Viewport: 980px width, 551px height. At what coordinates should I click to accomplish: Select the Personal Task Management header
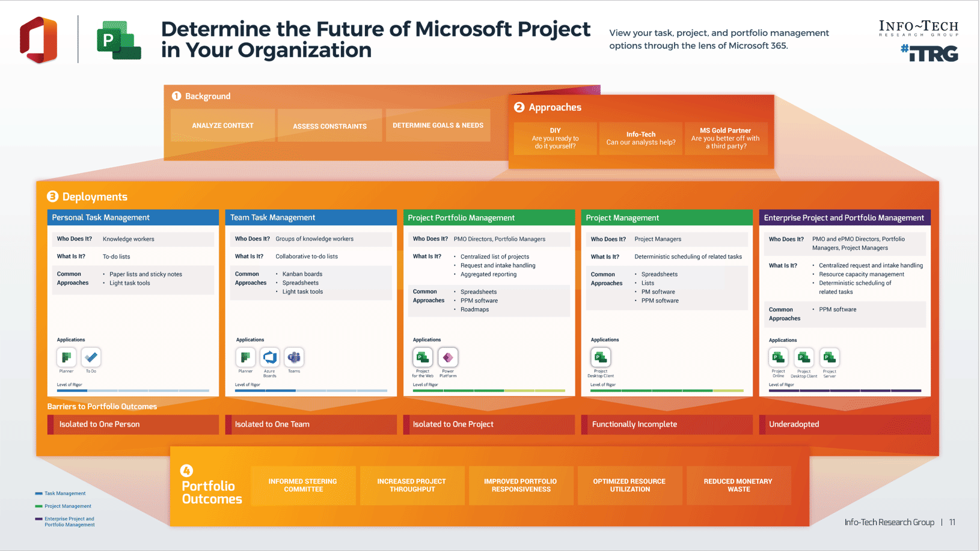(133, 218)
